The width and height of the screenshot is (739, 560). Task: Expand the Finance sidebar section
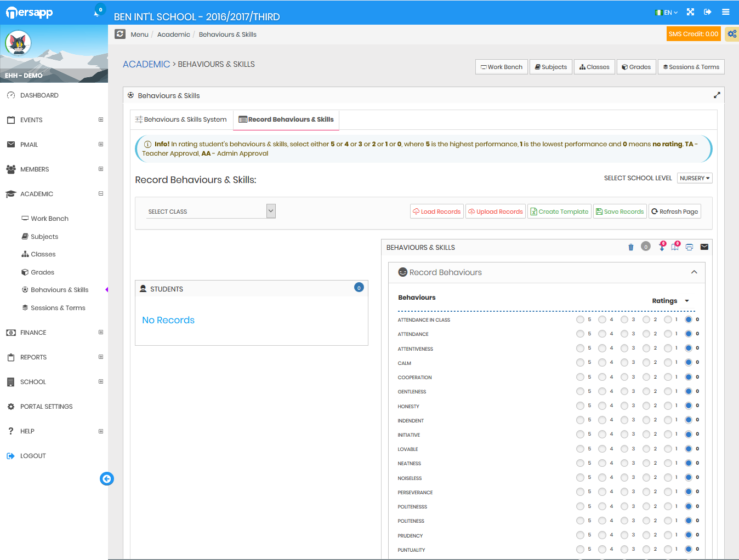[x=101, y=332]
